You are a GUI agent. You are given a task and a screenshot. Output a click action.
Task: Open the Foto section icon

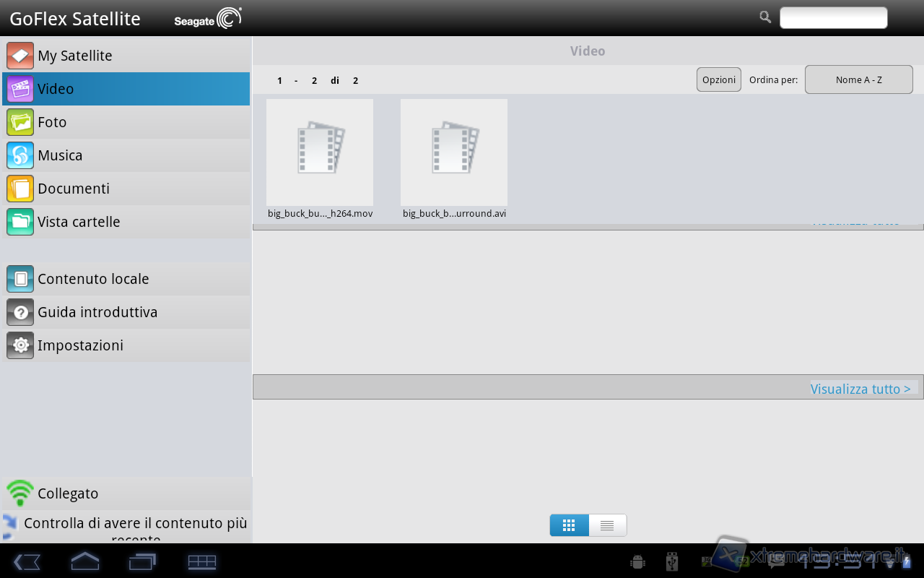[x=20, y=122]
